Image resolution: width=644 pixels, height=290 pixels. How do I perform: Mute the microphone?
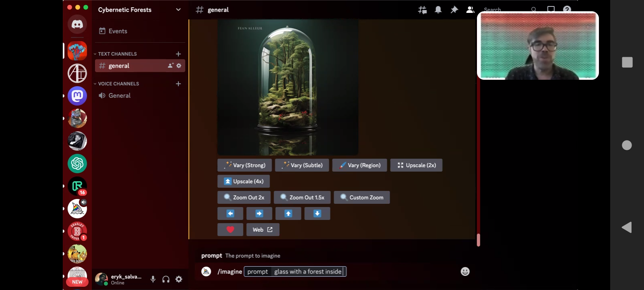pyautogui.click(x=153, y=279)
